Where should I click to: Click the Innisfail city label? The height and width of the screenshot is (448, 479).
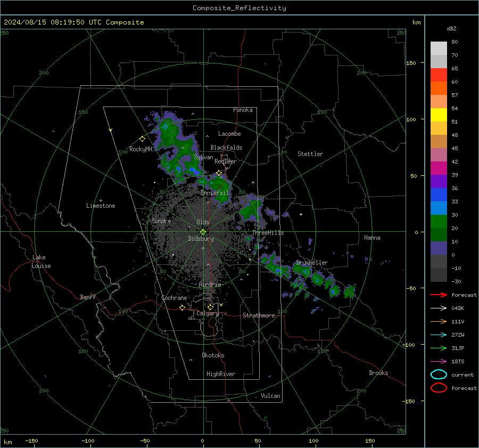(214, 193)
